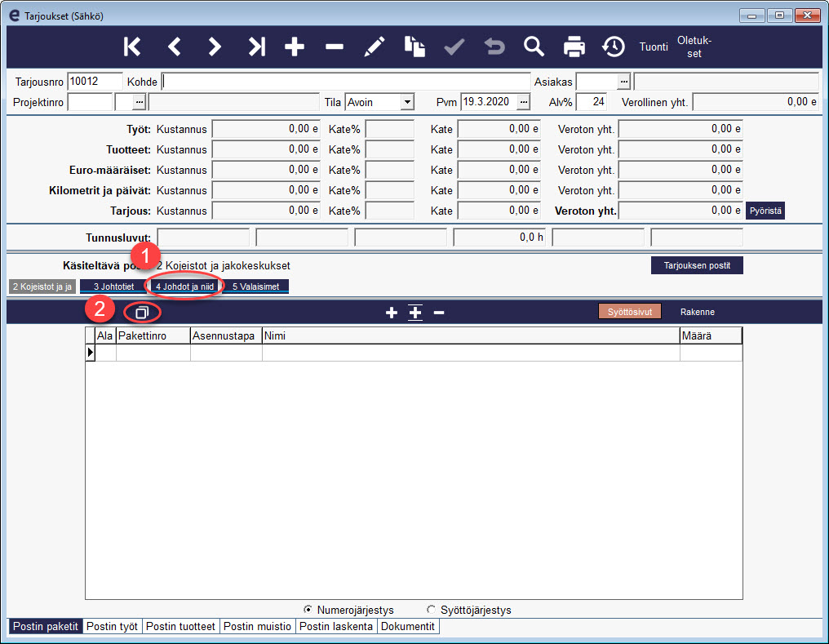Click the printer icon

point(574,47)
